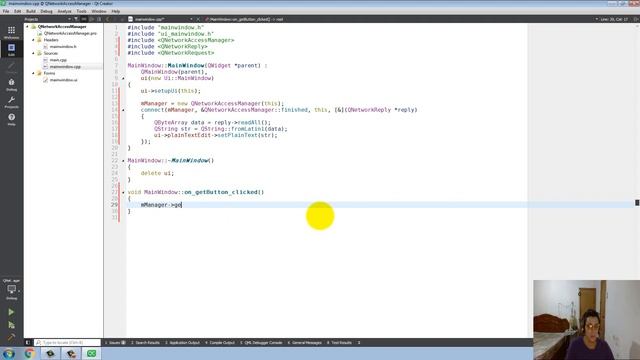This screenshot has height=360, width=640.
Task: Open the Qt Creator taskbar icon
Action: coord(91,353)
